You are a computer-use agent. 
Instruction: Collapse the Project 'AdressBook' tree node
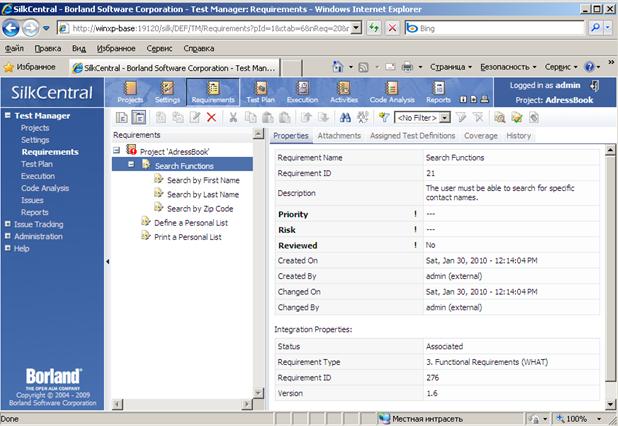pos(116,151)
